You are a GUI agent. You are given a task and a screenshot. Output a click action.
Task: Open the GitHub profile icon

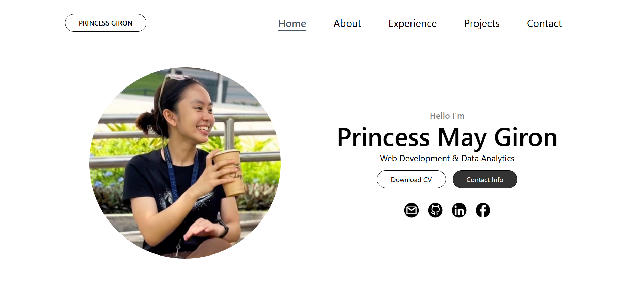(435, 210)
